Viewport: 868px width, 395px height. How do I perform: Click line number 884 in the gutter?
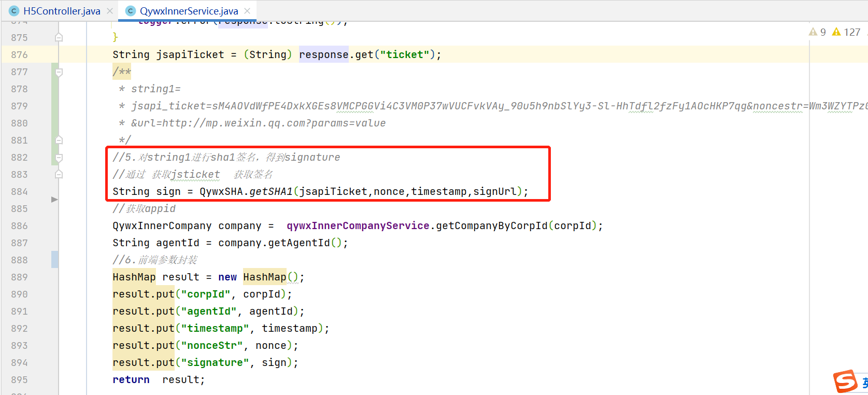19,191
